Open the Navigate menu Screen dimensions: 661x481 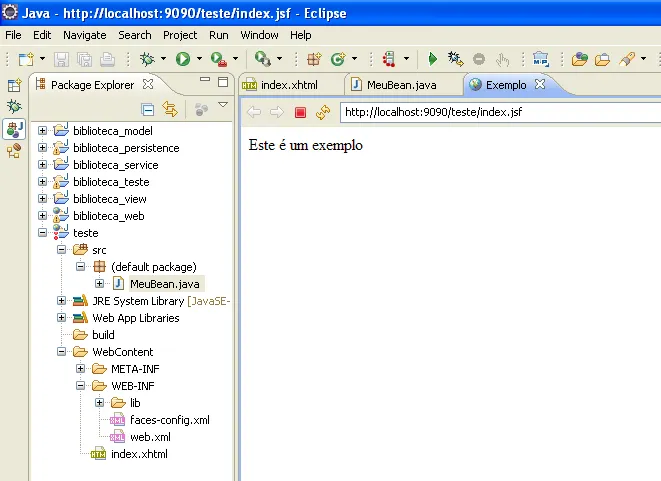click(x=85, y=35)
